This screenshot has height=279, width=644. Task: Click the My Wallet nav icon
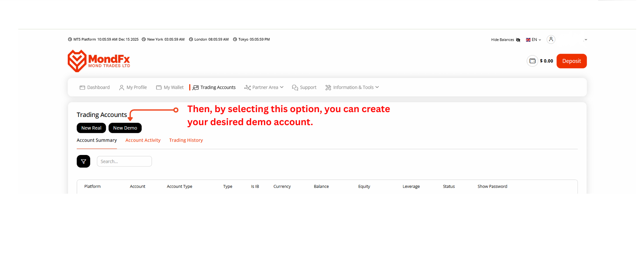(x=159, y=88)
